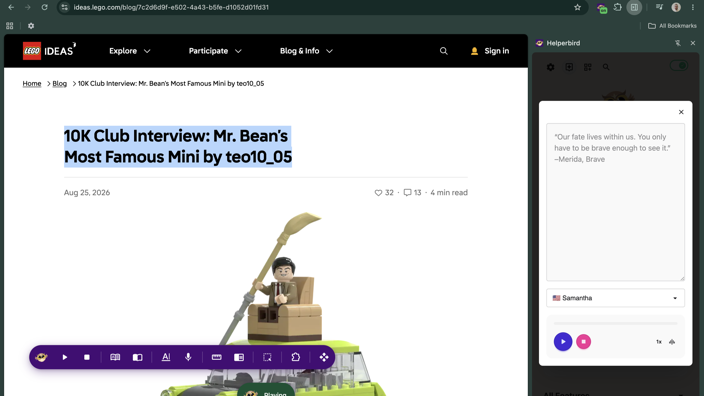Open the All Bookmarks folder
The height and width of the screenshot is (396, 704).
[672, 26]
